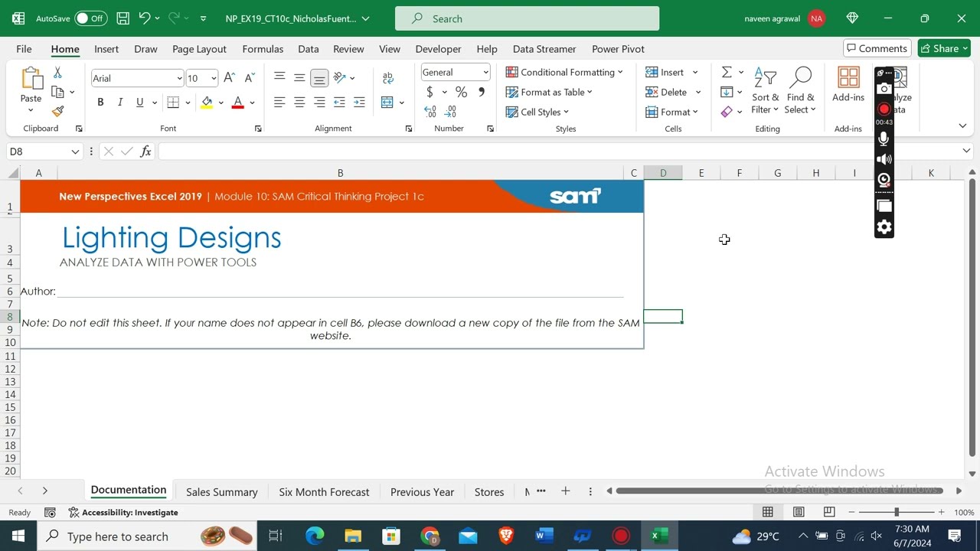
Task: Open the Sales Summary sheet tab
Action: 222,492
